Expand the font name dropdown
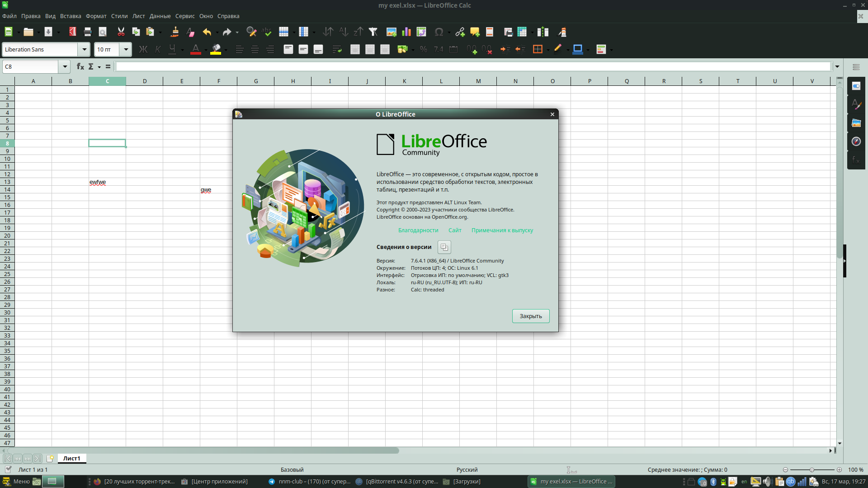Image resolution: width=868 pixels, height=488 pixels. (84, 49)
